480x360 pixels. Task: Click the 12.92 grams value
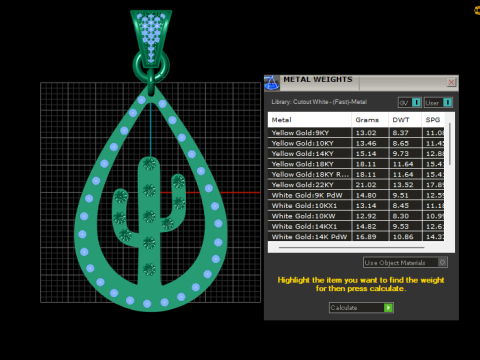[366, 216]
